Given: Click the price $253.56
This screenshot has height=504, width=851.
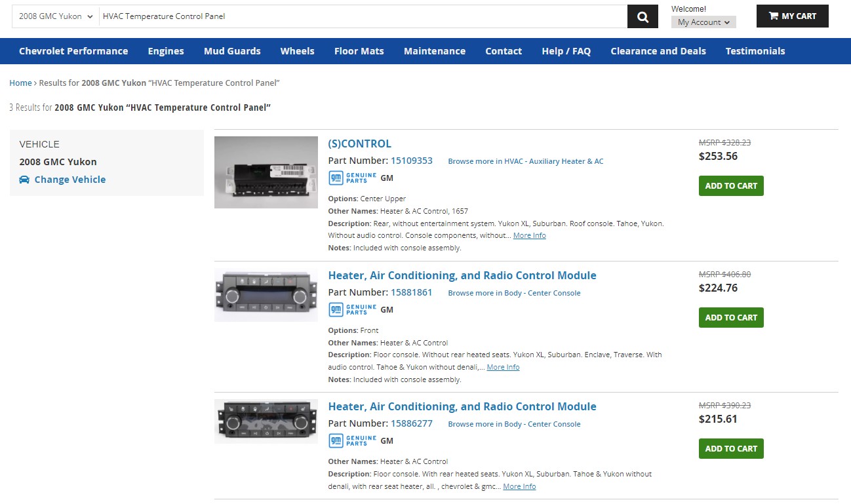Looking at the screenshot, I should pos(719,157).
